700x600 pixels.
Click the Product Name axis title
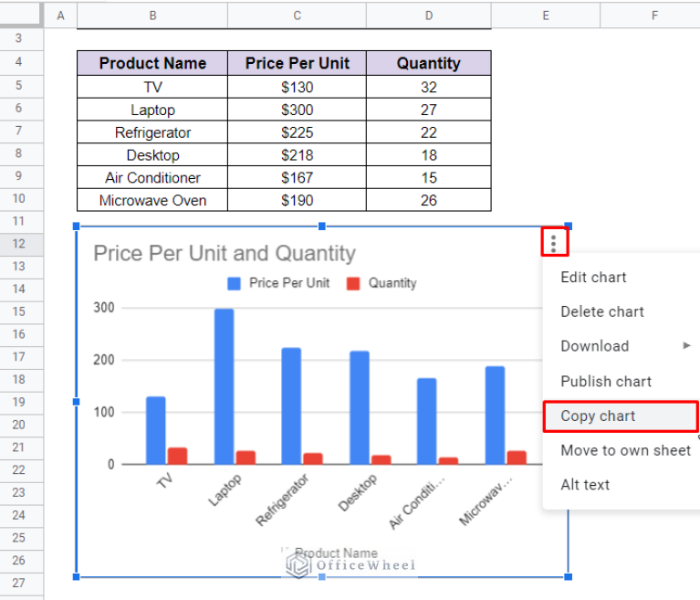coord(336,553)
